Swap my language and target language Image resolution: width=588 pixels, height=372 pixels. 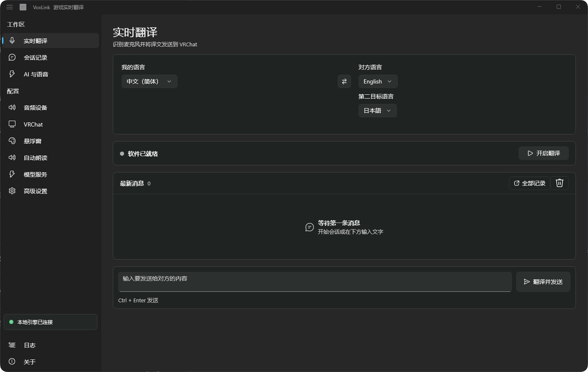pos(344,81)
